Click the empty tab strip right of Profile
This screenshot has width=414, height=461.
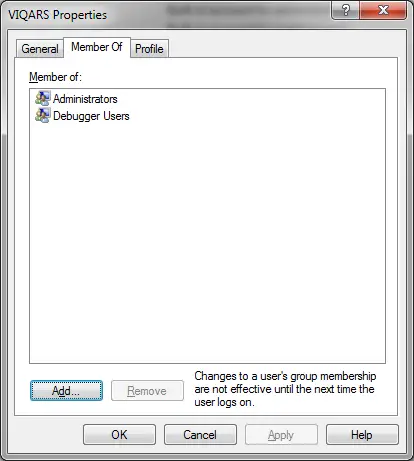[283, 49]
